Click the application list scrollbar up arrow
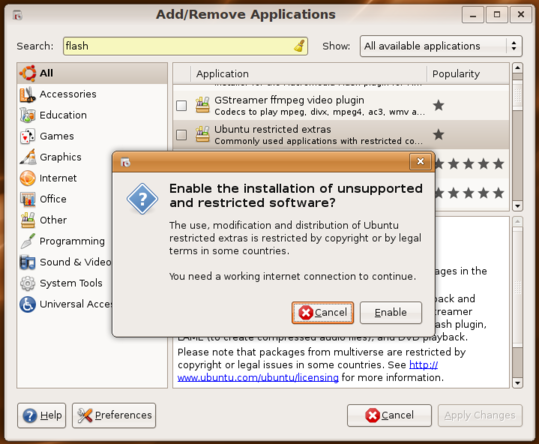Viewport: 539px width, 444px height. [517, 67]
